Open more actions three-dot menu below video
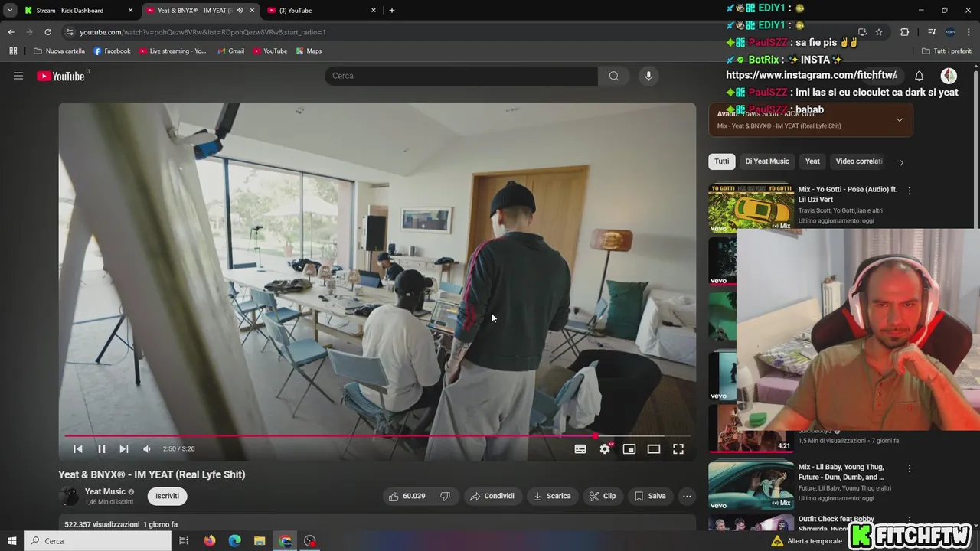980x551 pixels. point(687,496)
